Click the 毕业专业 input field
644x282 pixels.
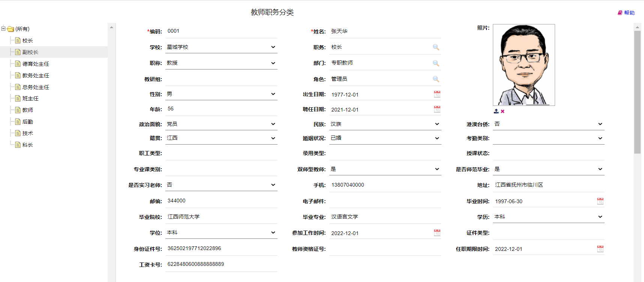[x=385, y=217]
